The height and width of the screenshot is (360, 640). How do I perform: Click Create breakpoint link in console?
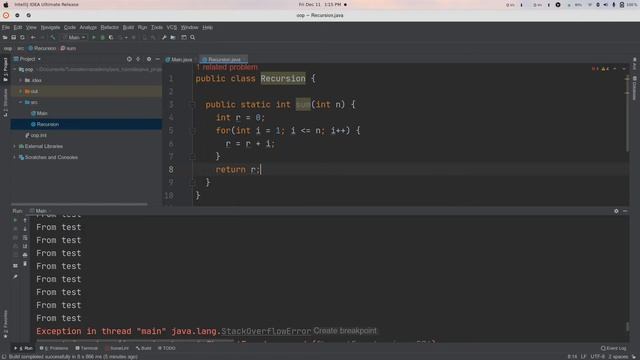pyautogui.click(x=345, y=331)
